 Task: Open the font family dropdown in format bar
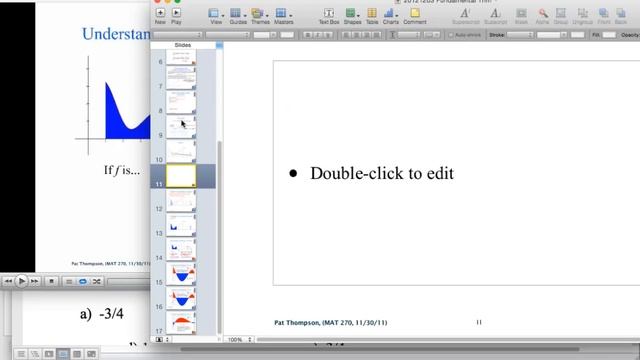[177, 35]
